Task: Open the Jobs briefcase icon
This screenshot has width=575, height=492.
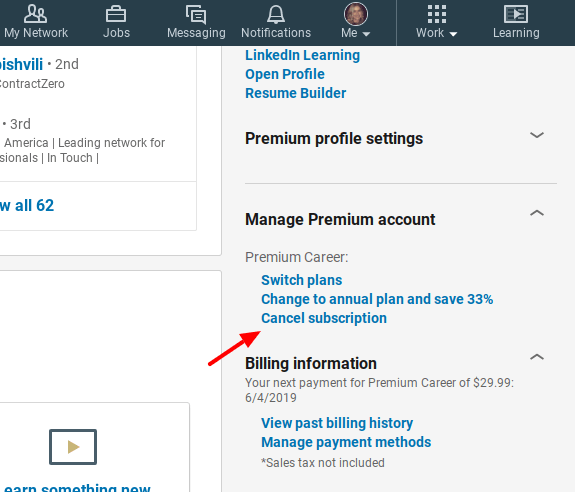Action: [x=116, y=14]
